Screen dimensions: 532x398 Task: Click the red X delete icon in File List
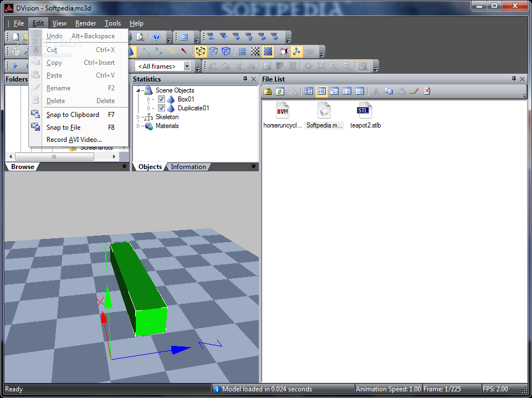(x=427, y=91)
